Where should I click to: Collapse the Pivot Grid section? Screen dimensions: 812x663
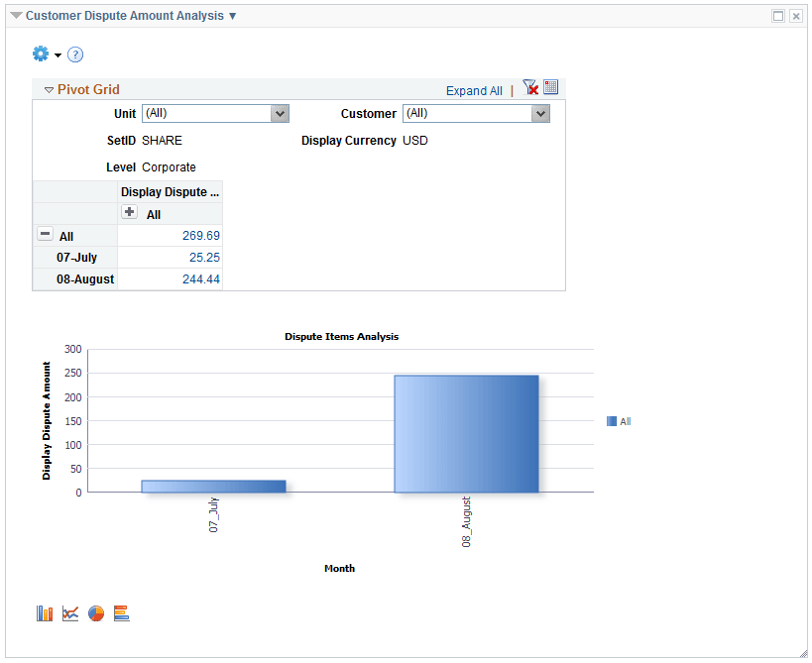point(48,88)
